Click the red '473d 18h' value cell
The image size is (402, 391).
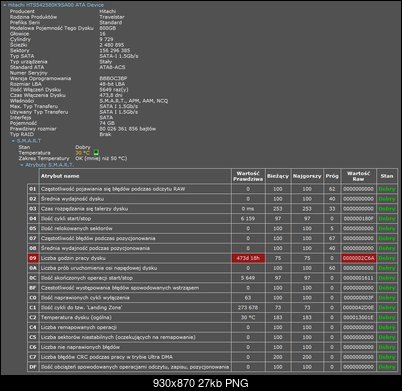coord(248,258)
